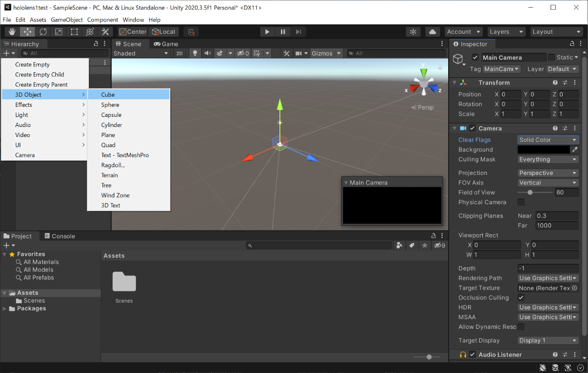Uncheck Occlusion Culling
Screen dimensions: 588x373
click(x=521, y=298)
